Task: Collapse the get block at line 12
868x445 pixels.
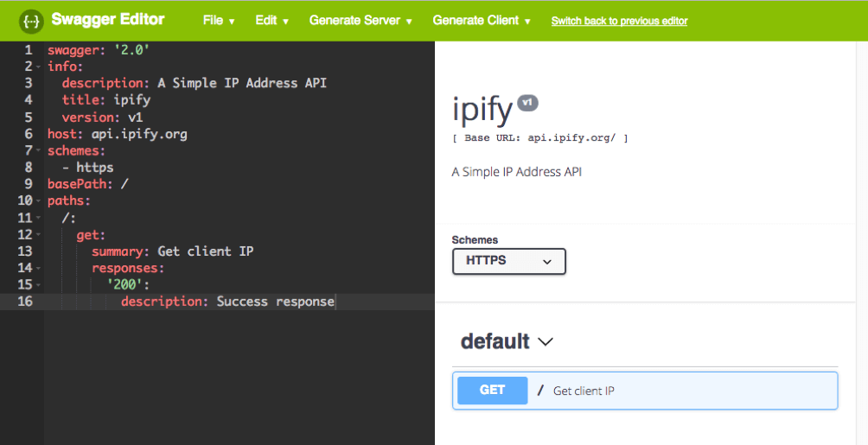Action: point(40,235)
